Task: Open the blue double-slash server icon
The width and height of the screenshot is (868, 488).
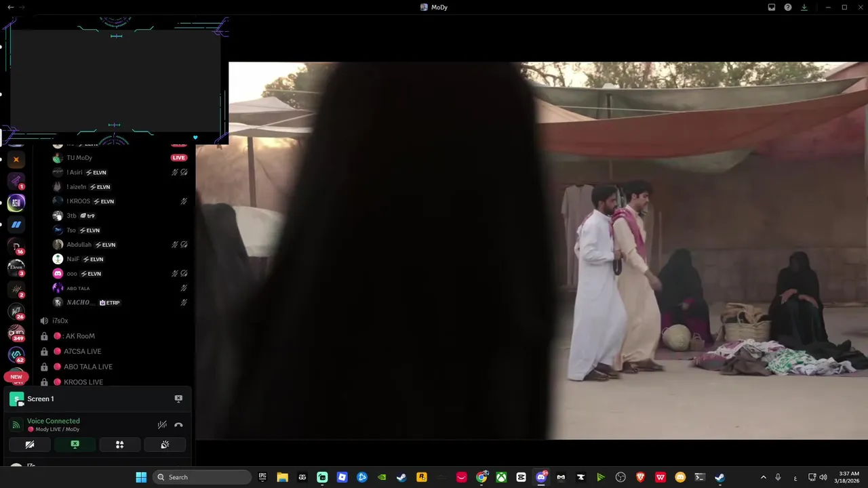Action: [x=16, y=224]
